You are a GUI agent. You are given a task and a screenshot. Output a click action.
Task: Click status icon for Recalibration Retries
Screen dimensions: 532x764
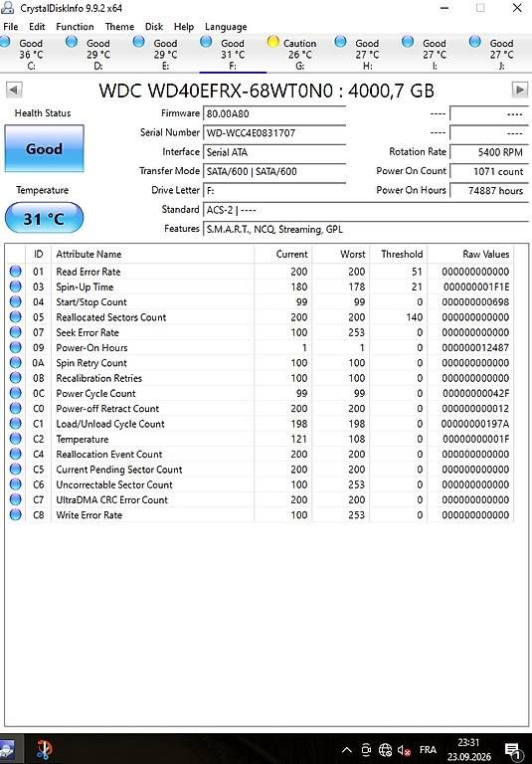[16, 378]
